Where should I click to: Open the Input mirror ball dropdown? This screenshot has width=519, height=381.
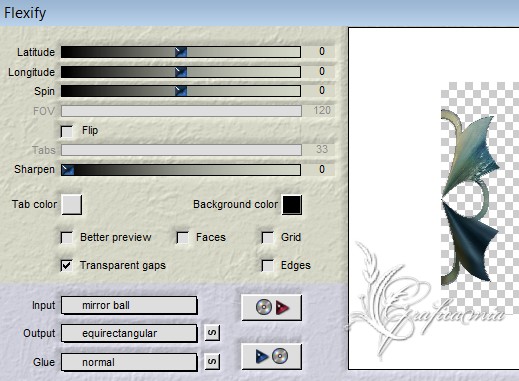click(129, 305)
